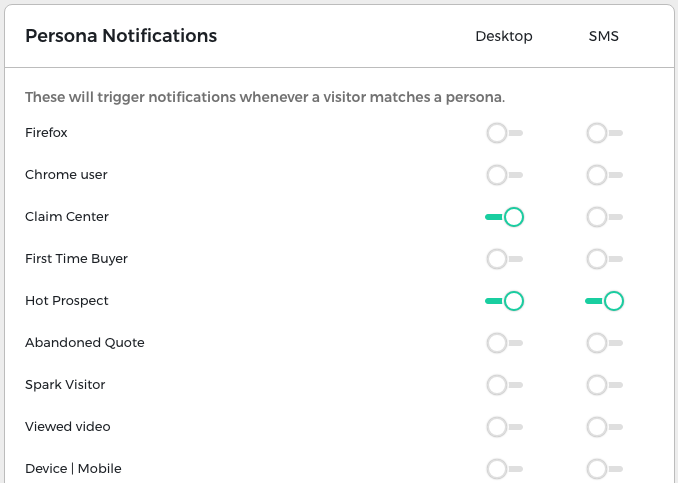The width and height of the screenshot is (678, 483).
Task: Enable SMS toggle for Abandoned Quote
Action: pos(604,343)
